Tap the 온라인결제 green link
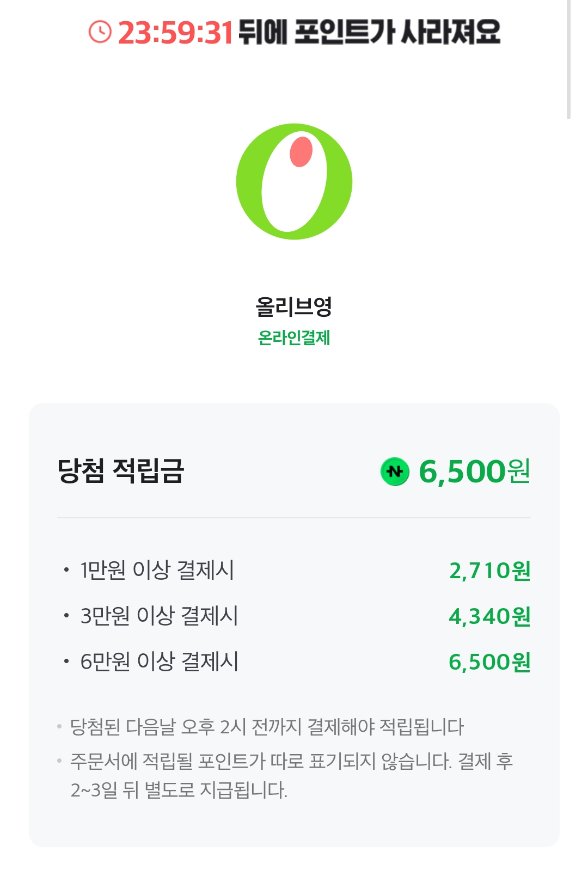 294,338
